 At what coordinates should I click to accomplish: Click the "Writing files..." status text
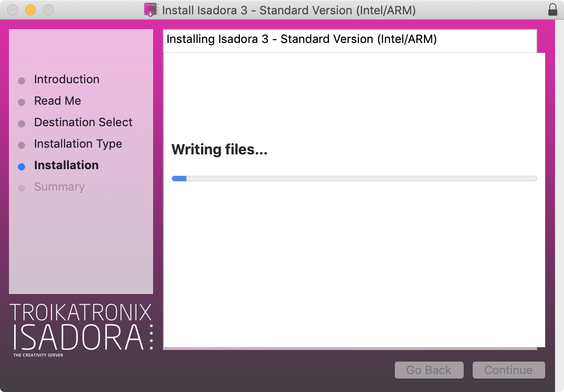coord(219,149)
